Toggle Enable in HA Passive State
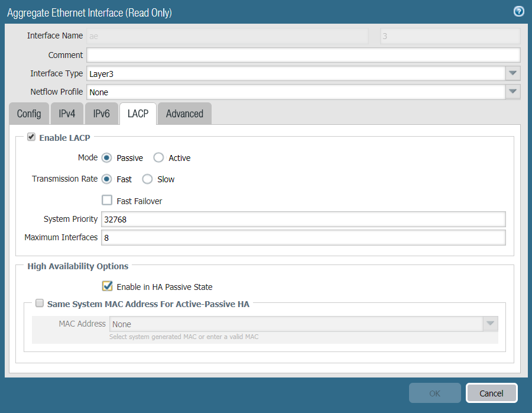 [107, 286]
